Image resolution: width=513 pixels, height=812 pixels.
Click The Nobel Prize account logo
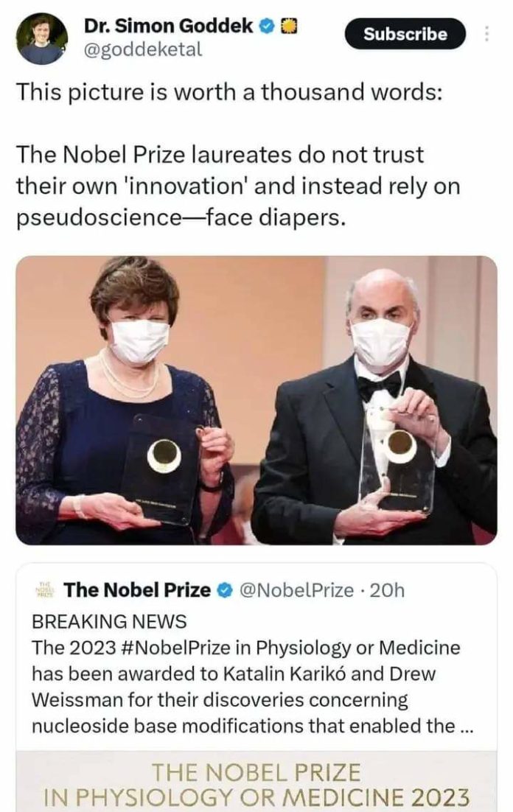coord(47,589)
